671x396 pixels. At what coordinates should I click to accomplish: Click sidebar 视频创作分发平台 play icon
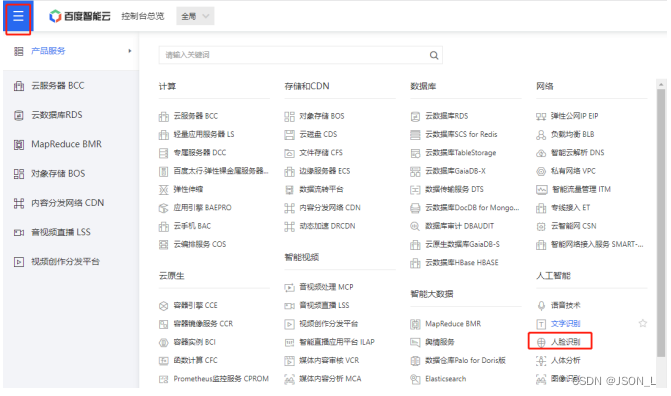coord(19,262)
